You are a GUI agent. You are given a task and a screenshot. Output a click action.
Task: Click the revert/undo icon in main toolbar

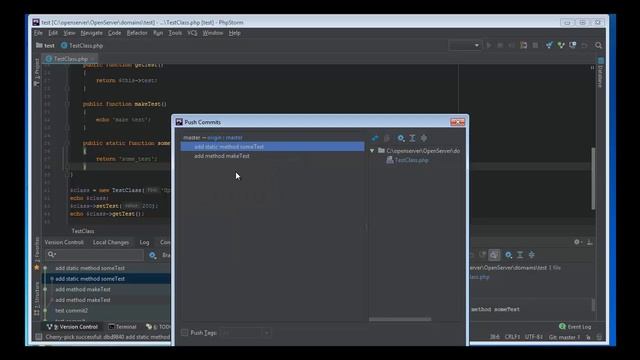click(x=584, y=45)
